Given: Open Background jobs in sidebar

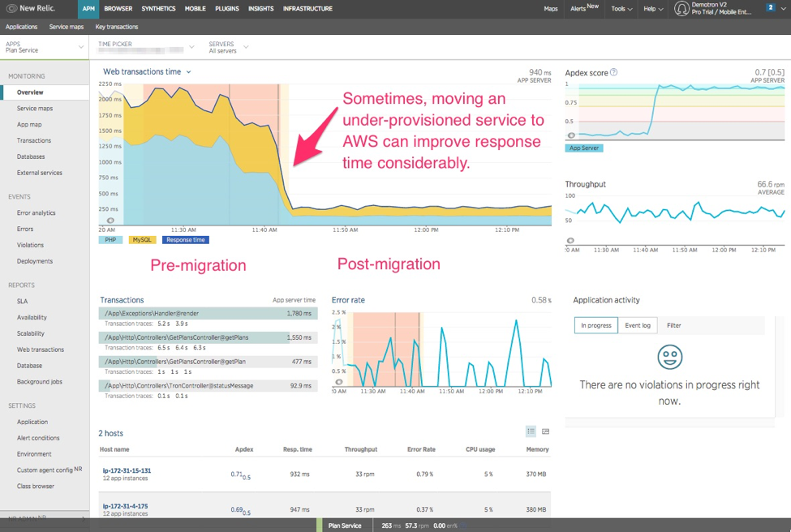Looking at the screenshot, I should coord(40,382).
